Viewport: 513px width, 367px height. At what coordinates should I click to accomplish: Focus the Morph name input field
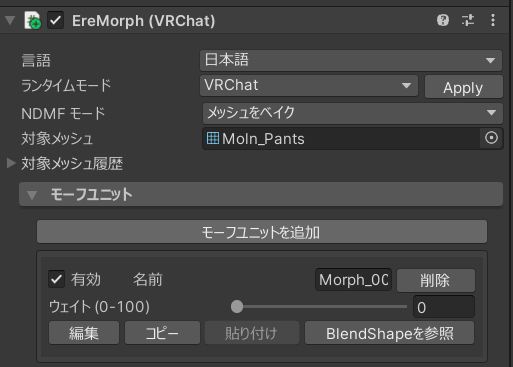pos(353,280)
